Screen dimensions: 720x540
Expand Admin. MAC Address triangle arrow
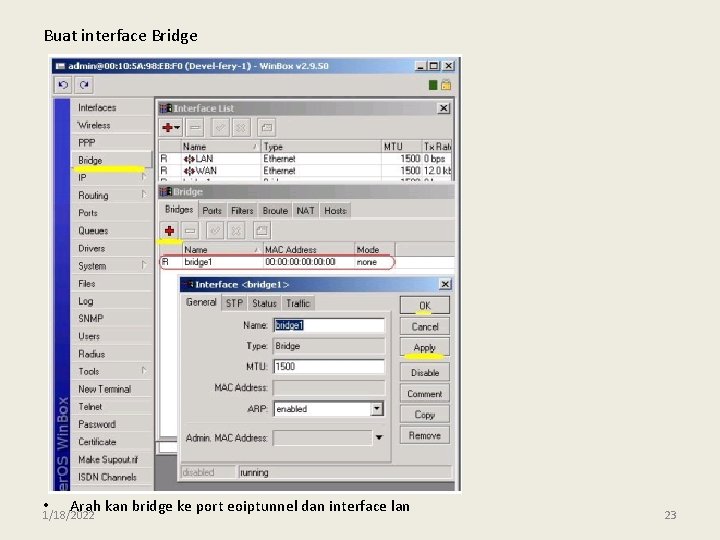379,438
